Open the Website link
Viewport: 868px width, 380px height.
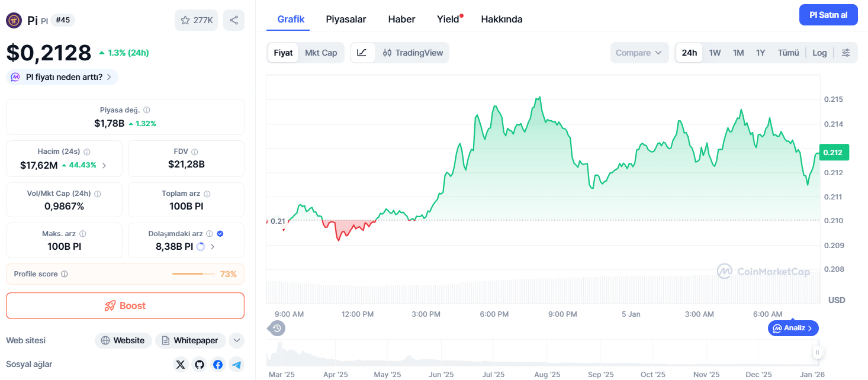123,340
